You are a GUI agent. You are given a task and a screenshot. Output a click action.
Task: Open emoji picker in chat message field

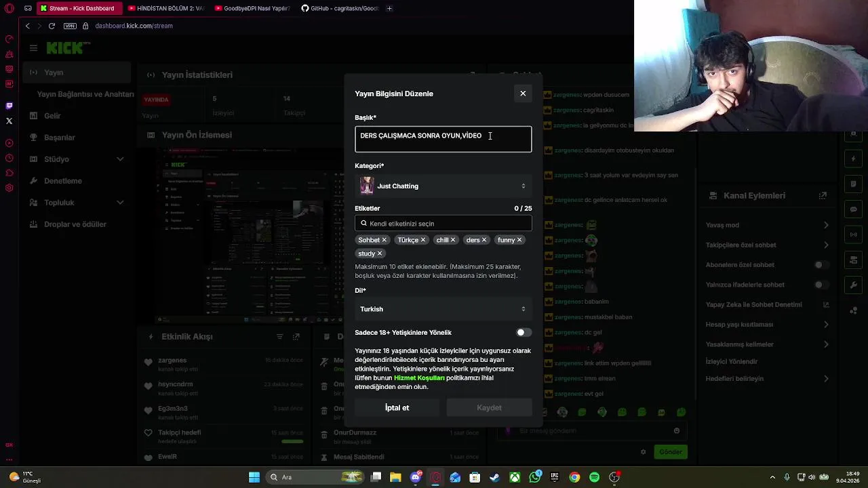(x=676, y=430)
